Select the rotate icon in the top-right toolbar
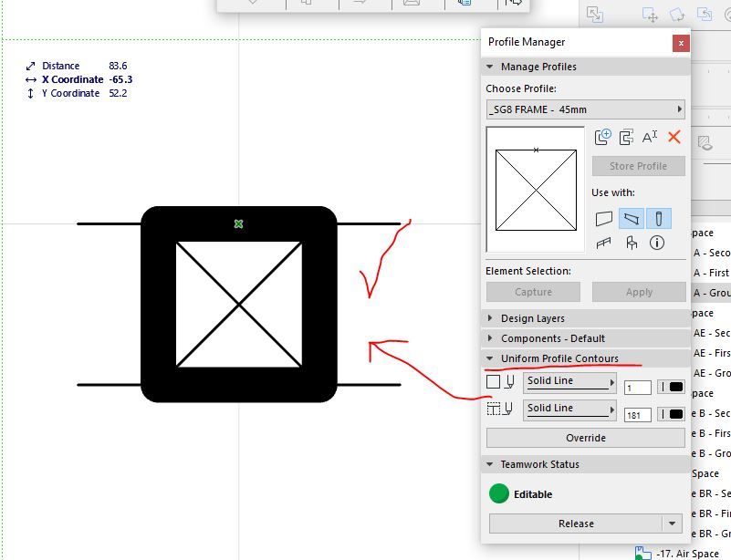The width and height of the screenshot is (731, 560). coord(677,15)
